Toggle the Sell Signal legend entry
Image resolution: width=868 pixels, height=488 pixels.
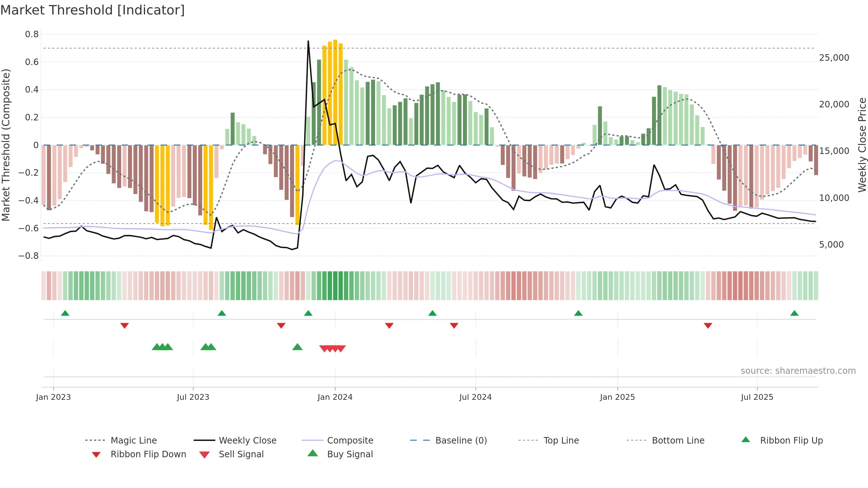[x=231, y=454]
